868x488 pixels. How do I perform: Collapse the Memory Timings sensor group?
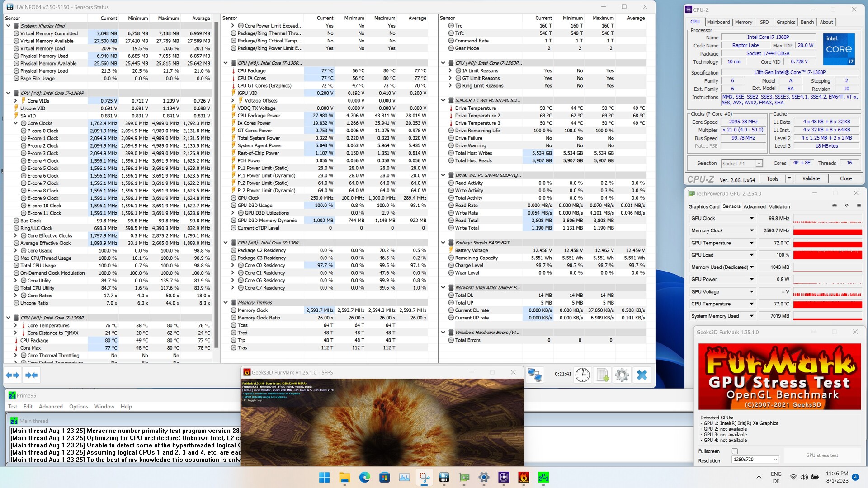pos(226,303)
